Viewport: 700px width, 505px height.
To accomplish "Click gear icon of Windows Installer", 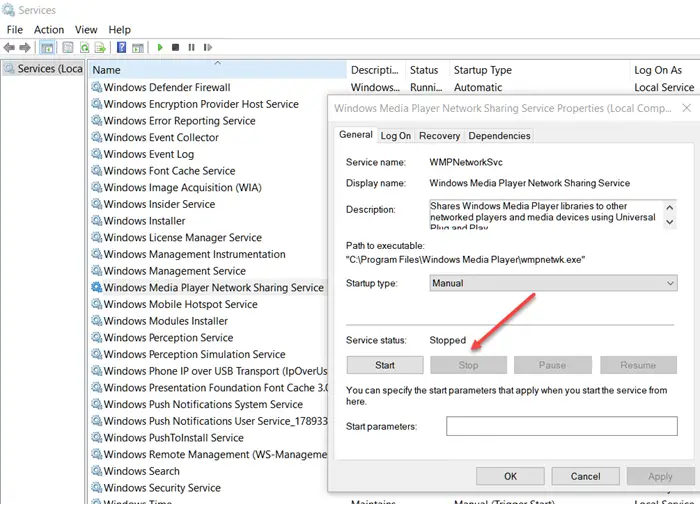I will point(96,221).
